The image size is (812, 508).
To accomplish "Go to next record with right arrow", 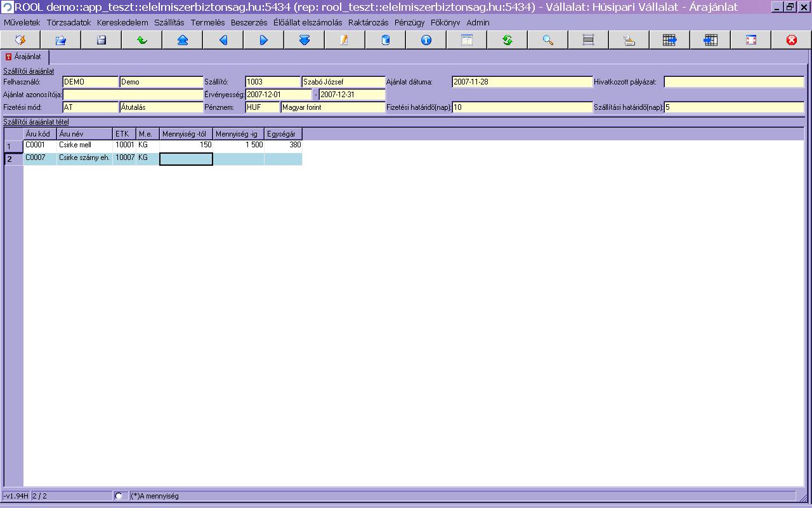I will (264, 40).
